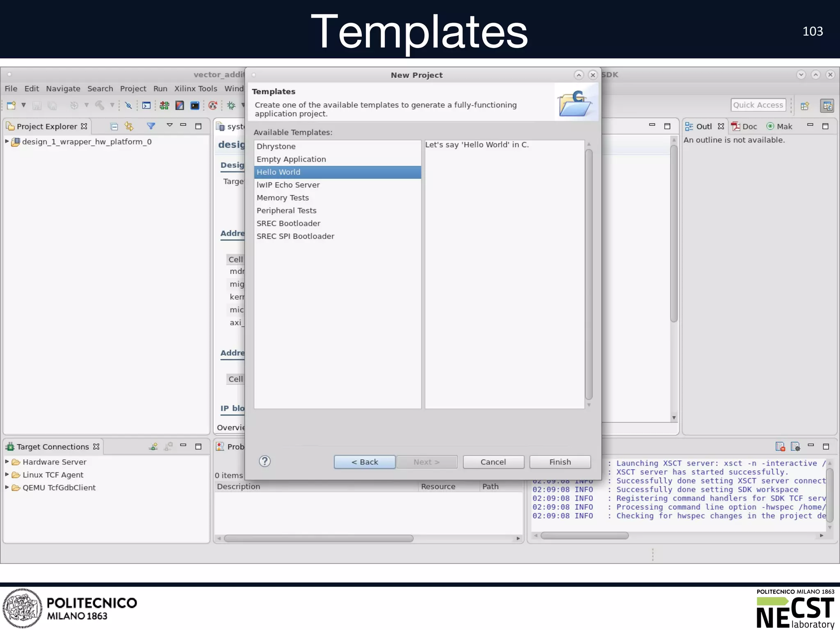Select the Peripheral Tests template
840x630 pixels.
[338, 210]
